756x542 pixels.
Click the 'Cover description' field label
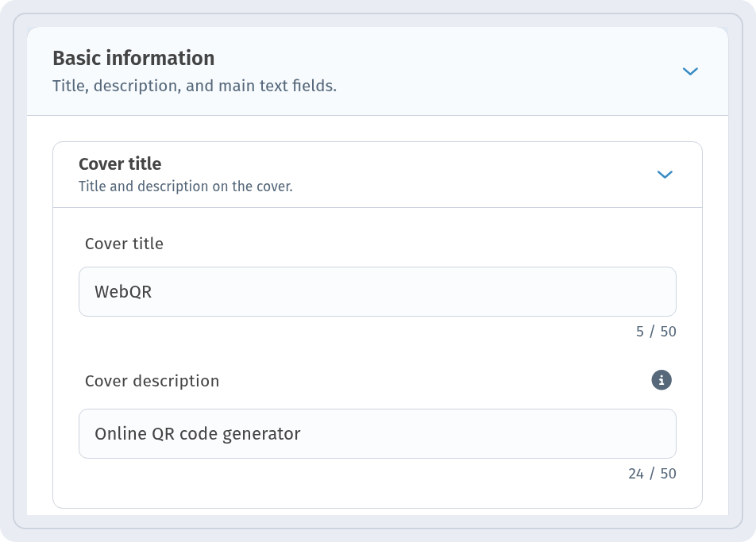point(152,381)
